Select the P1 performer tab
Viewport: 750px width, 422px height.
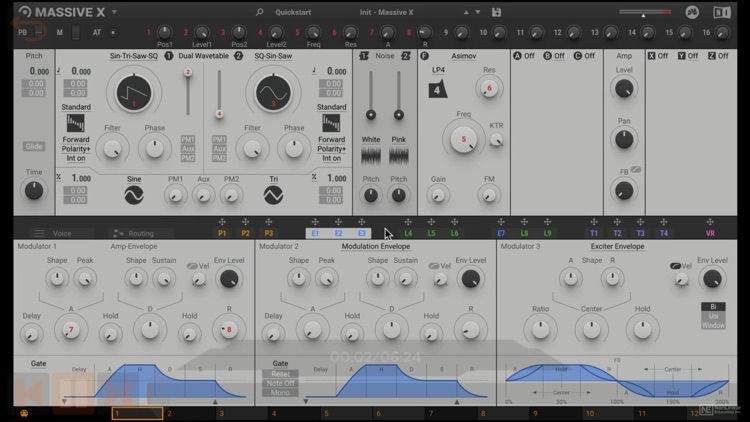[x=222, y=233]
